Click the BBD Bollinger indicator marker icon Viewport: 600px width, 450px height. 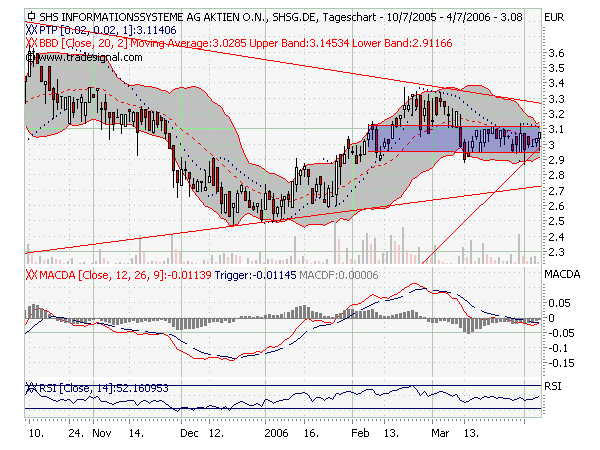[31, 43]
